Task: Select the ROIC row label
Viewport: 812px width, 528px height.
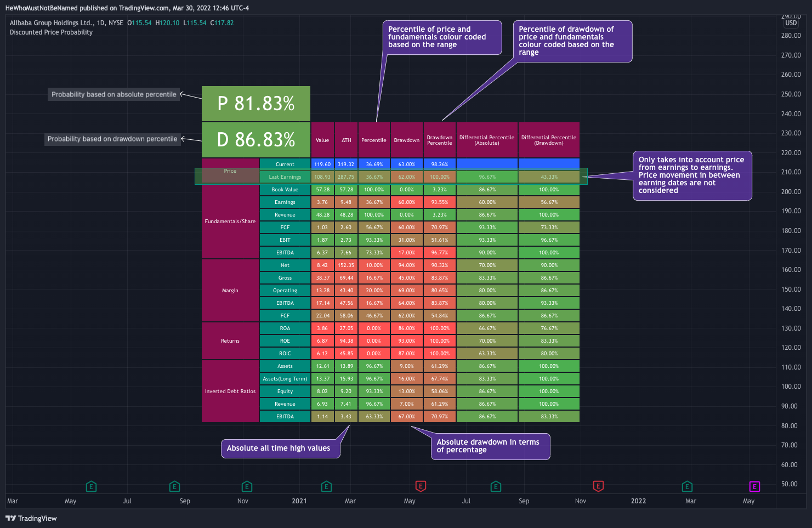Action: pyautogui.click(x=285, y=354)
